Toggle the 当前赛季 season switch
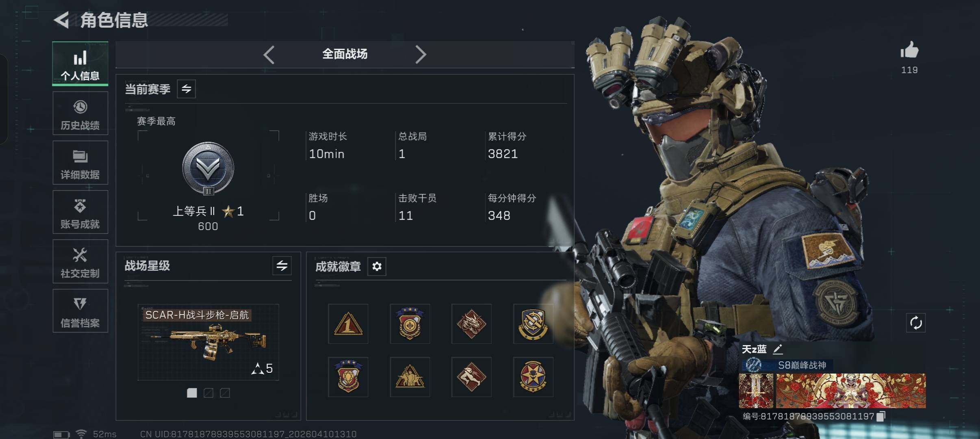 click(186, 89)
